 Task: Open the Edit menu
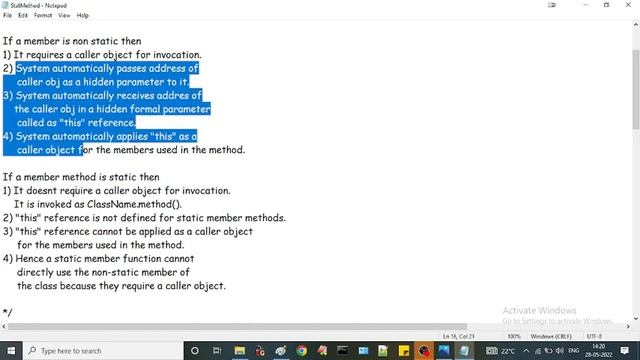[23, 16]
